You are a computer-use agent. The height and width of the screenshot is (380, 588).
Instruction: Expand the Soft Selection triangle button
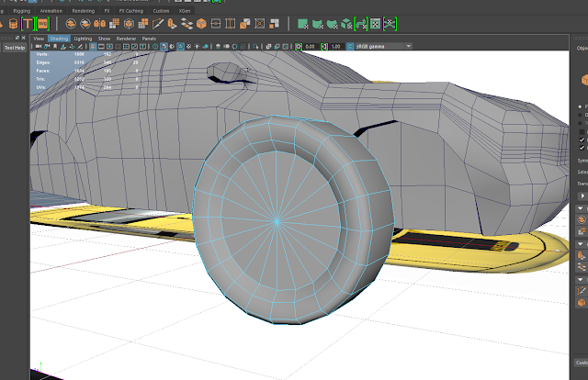point(582,196)
